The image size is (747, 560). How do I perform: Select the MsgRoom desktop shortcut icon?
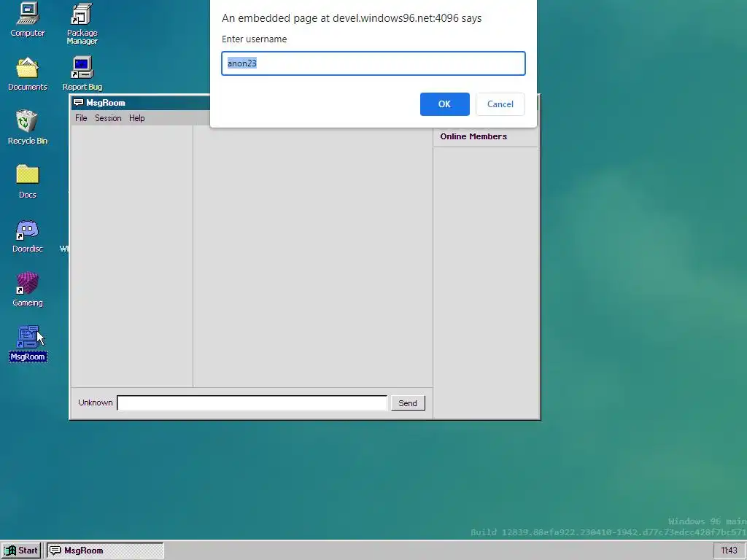point(28,343)
